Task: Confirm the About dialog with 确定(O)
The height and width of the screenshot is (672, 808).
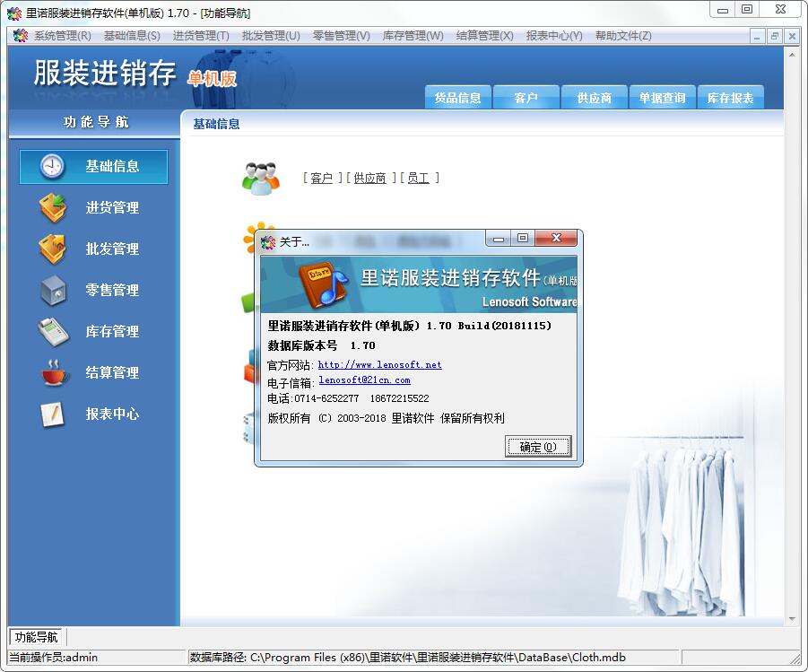Action: [538, 447]
